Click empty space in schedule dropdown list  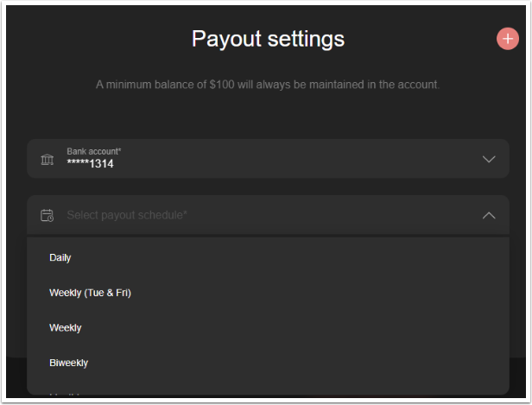pyautogui.click(x=306, y=310)
